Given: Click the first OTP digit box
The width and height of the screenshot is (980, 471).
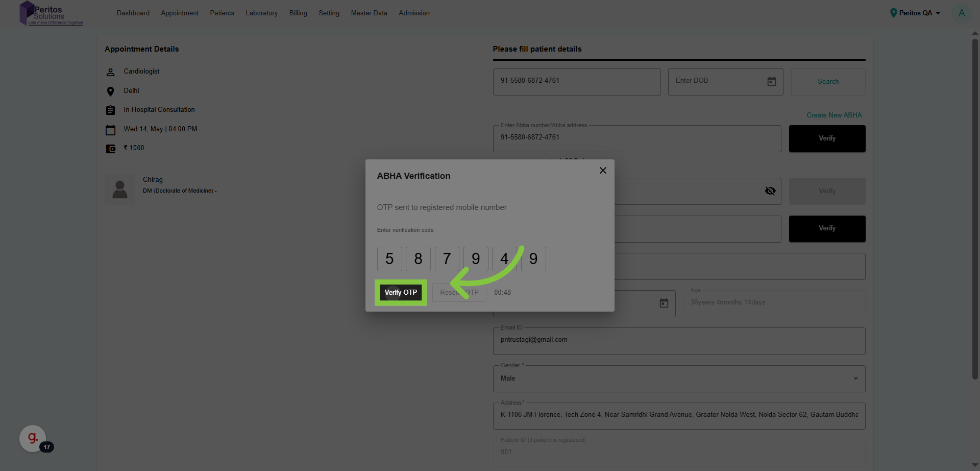Looking at the screenshot, I should click(x=389, y=259).
